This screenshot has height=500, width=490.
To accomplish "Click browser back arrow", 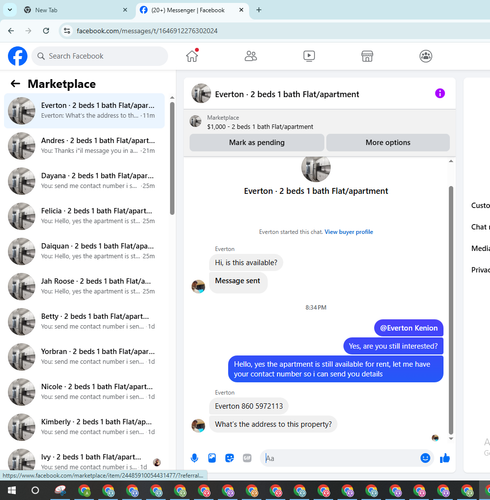I will click(x=11, y=31).
